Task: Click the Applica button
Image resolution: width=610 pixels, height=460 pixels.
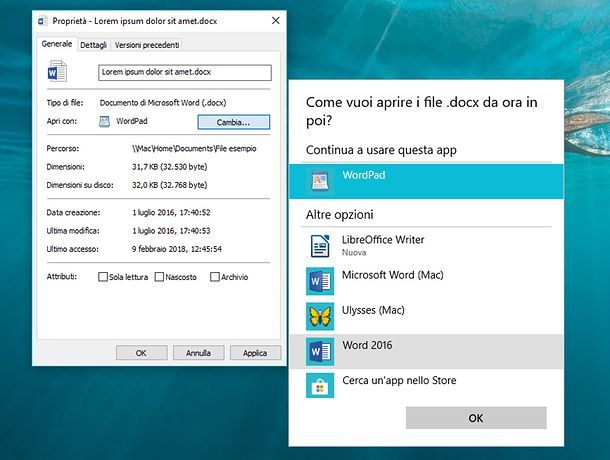Action: [255, 353]
